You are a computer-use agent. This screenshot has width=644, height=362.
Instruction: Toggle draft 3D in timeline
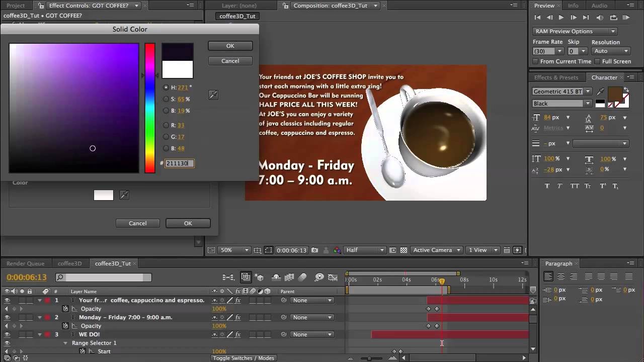click(259, 277)
